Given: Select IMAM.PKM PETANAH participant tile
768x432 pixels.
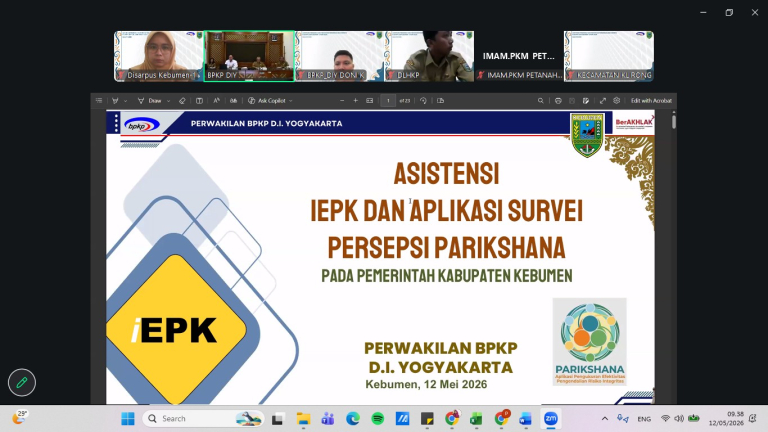Looking at the screenshot, I should click(x=519, y=56).
